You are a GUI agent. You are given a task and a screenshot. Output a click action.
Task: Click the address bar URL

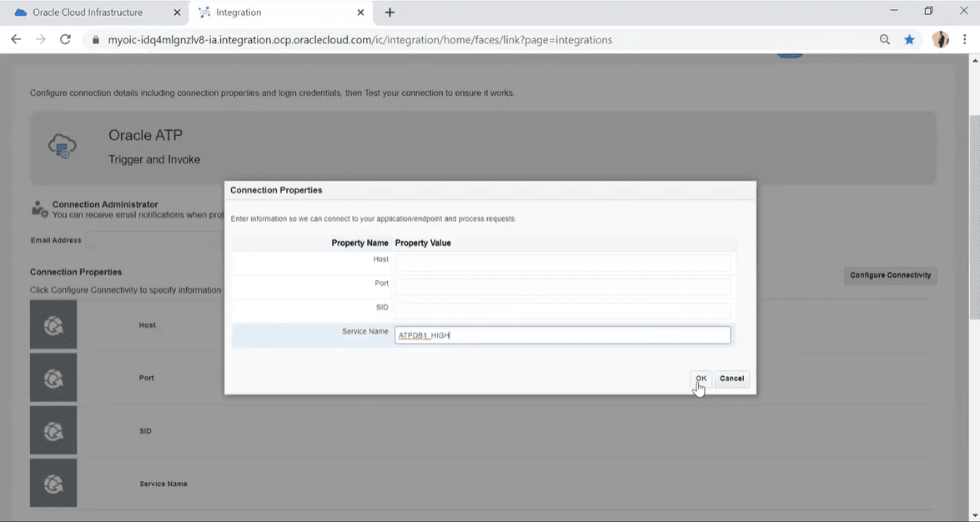click(360, 40)
